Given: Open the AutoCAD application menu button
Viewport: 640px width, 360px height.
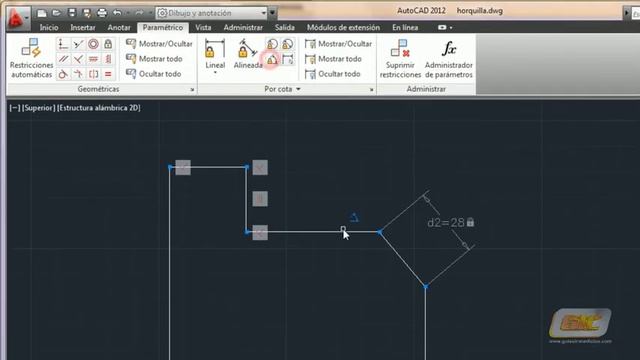Looking at the screenshot, I should (x=17, y=18).
